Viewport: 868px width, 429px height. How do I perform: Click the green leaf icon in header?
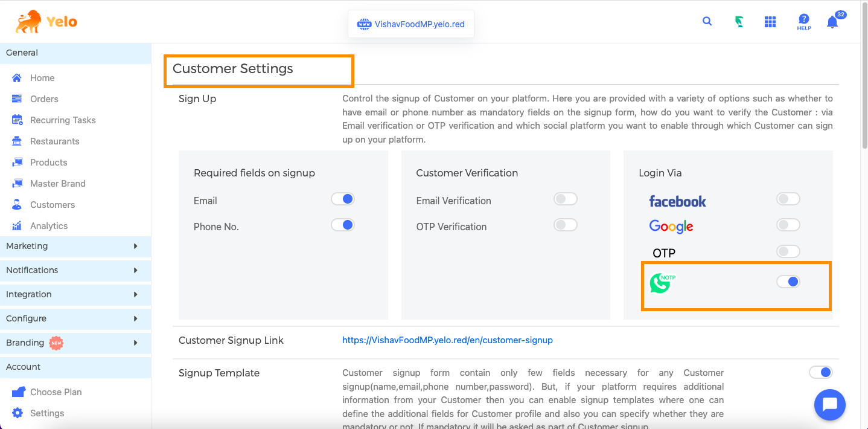739,22
